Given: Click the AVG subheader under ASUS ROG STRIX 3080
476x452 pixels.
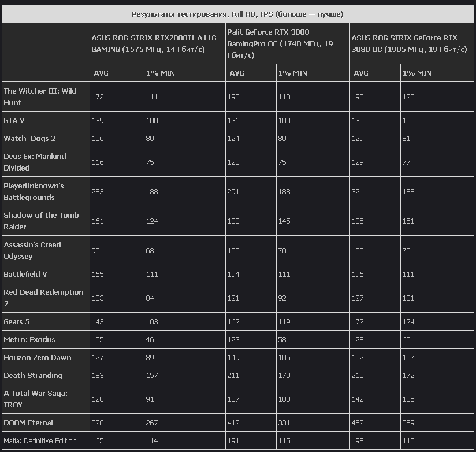Looking at the screenshot, I should coord(361,73).
